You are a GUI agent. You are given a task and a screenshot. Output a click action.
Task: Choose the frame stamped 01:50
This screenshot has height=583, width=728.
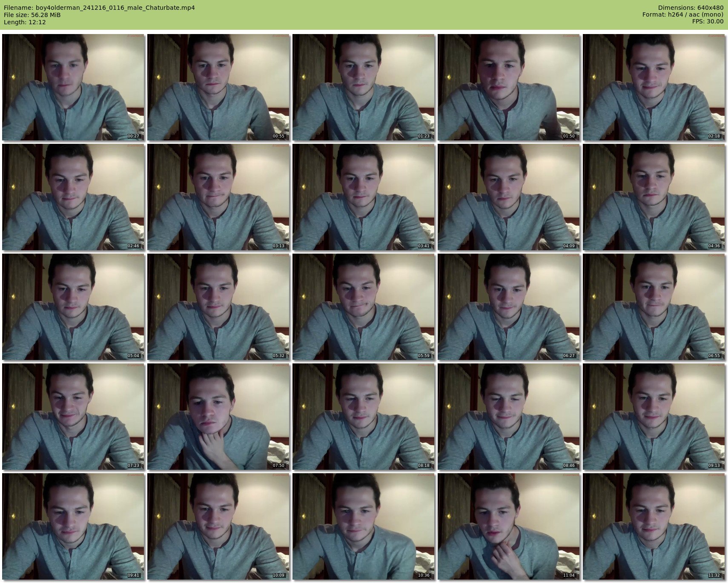click(x=509, y=87)
